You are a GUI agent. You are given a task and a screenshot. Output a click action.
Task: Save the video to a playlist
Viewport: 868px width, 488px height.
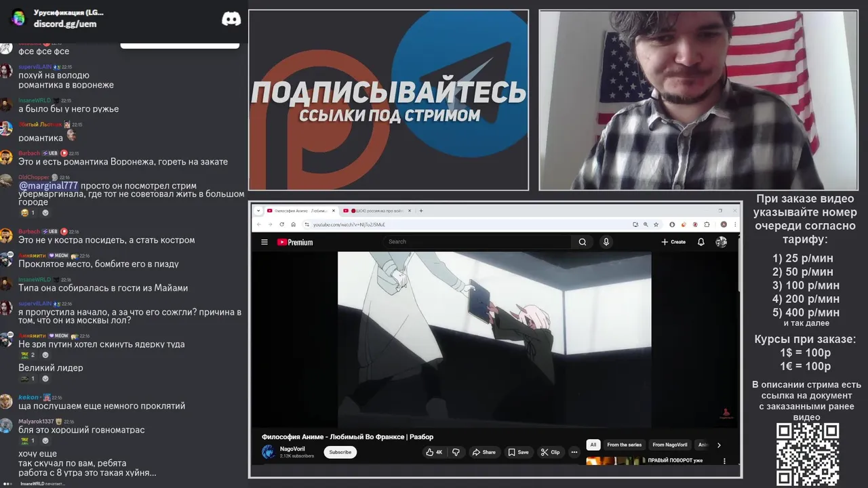point(519,452)
